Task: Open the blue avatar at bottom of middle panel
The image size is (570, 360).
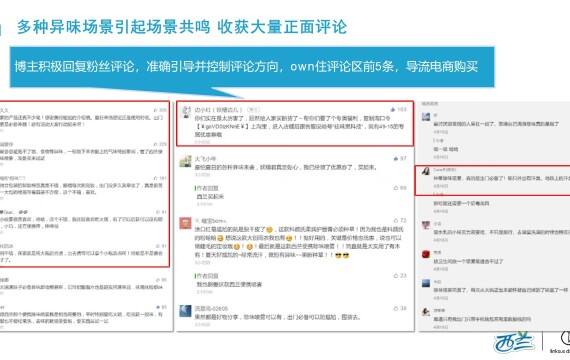Action: pyautogui.click(x=185, y=311)
